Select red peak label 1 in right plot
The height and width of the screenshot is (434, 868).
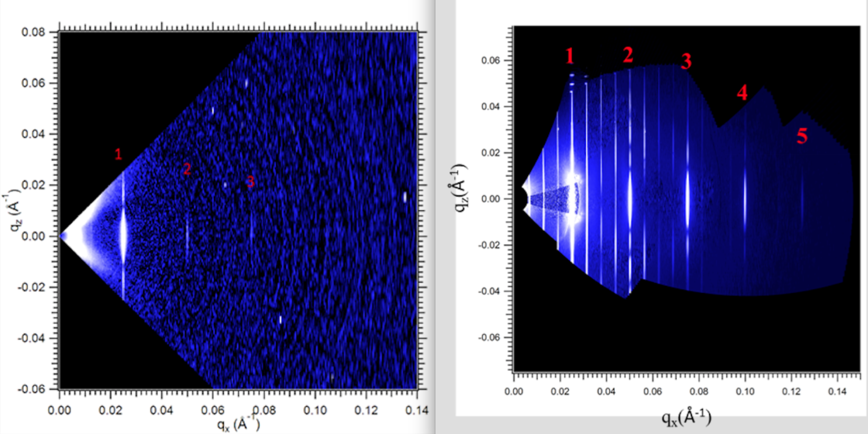(x=570, y=56)
